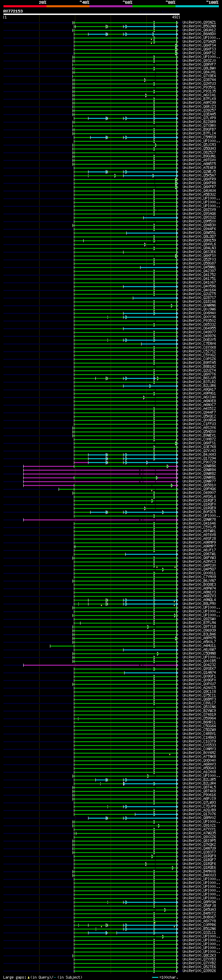222x980 pixels.
Task: Open hit UniRef100_B8LPM0
Action: click(x=199, y=604)
